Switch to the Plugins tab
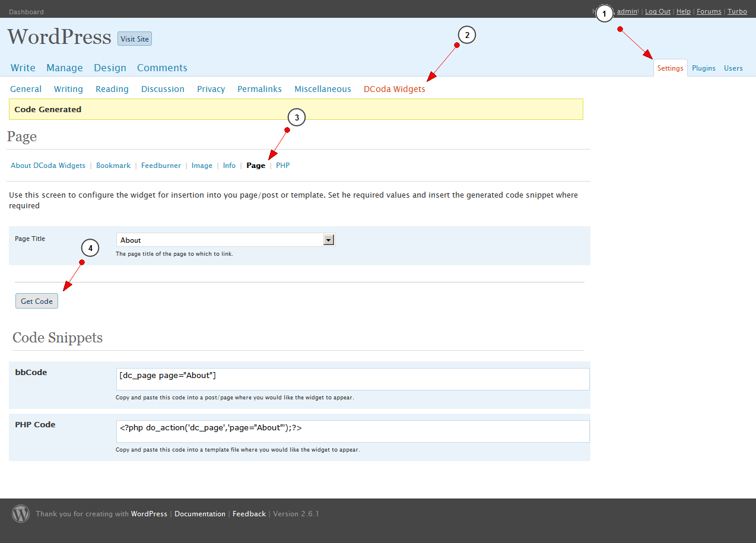Viewport: 756px width, 543px height. [x=704, y=68]
